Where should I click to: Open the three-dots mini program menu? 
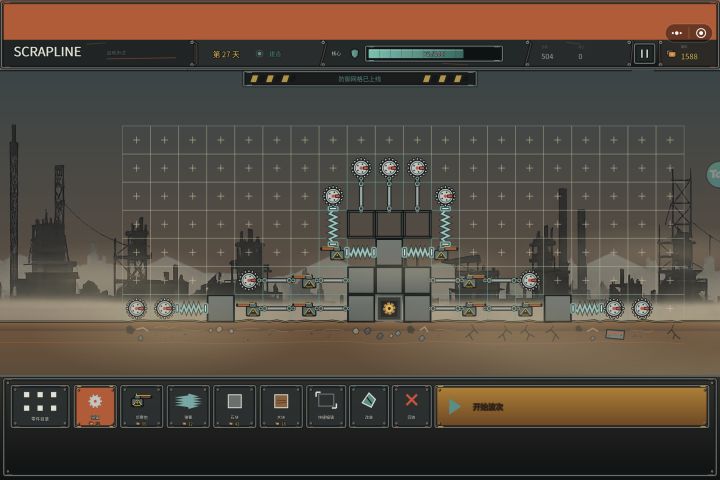[x=677, y=33]
